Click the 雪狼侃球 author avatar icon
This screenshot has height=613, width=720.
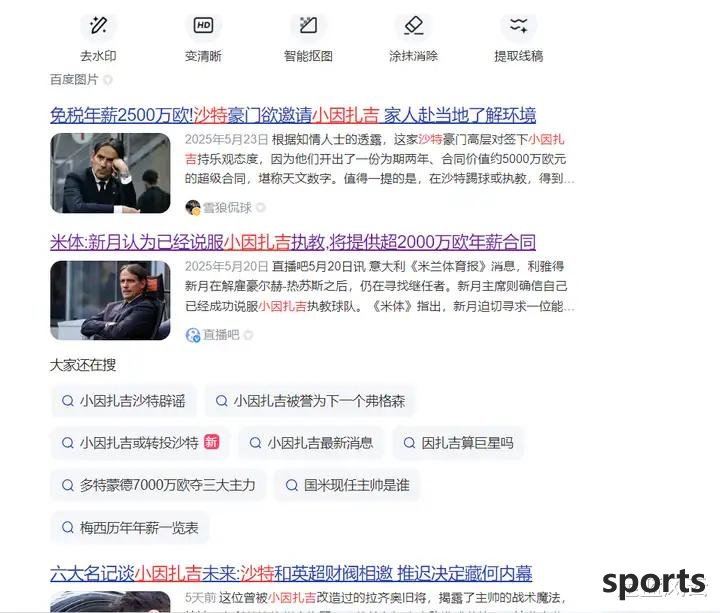click(x=193, y=208)
